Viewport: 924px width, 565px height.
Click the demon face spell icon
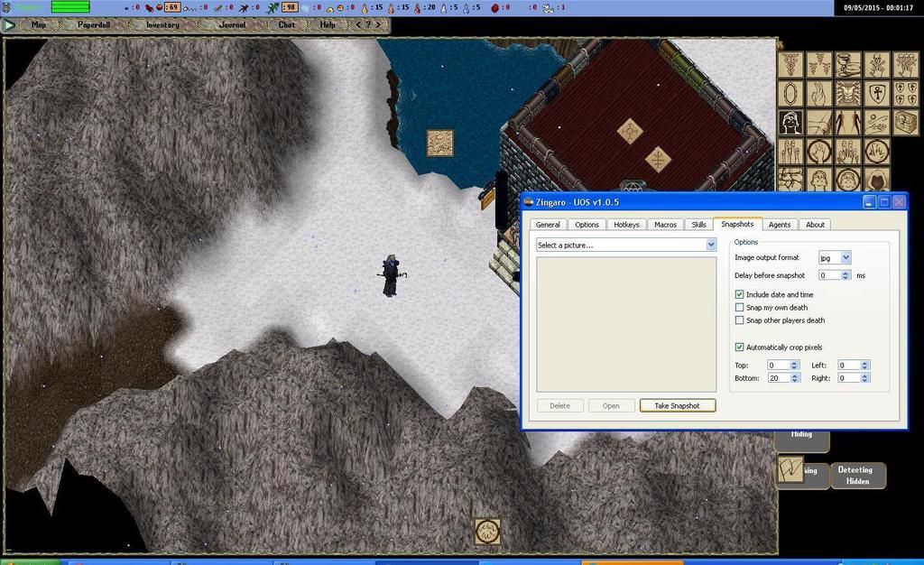click(848, 93)
